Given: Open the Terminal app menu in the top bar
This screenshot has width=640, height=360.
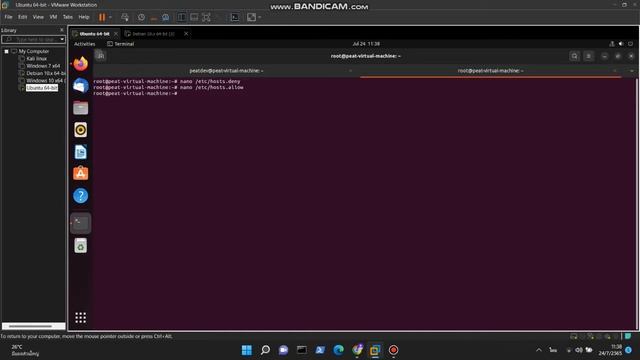Looking at the screenshot, I should pyautogui.click(x=120, y=44).
